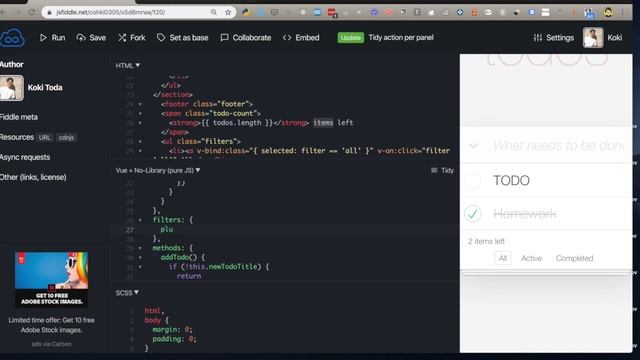Save the fiddle

click(x=91, y=38)
